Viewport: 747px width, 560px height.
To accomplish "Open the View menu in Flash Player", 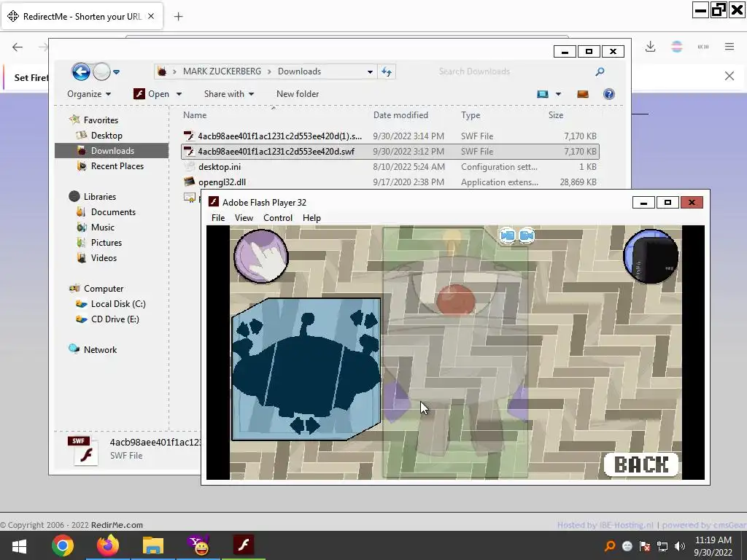I will 244,217.
